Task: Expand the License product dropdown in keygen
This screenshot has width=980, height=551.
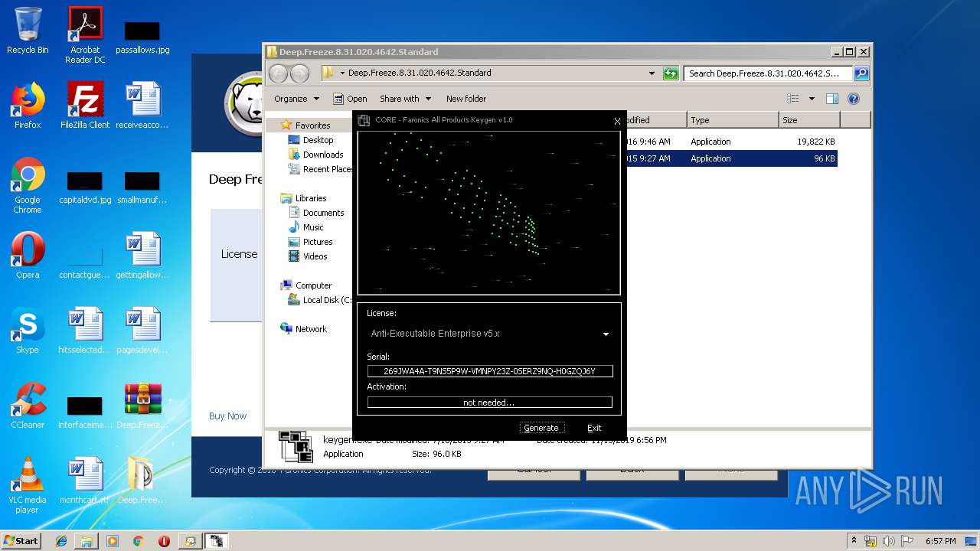Action: [606, 334]
